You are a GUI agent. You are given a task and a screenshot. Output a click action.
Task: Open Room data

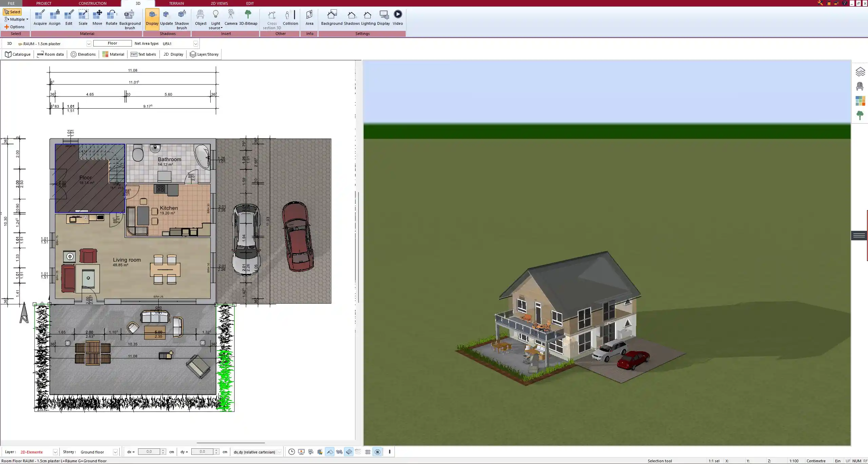(x=50, y=54)
